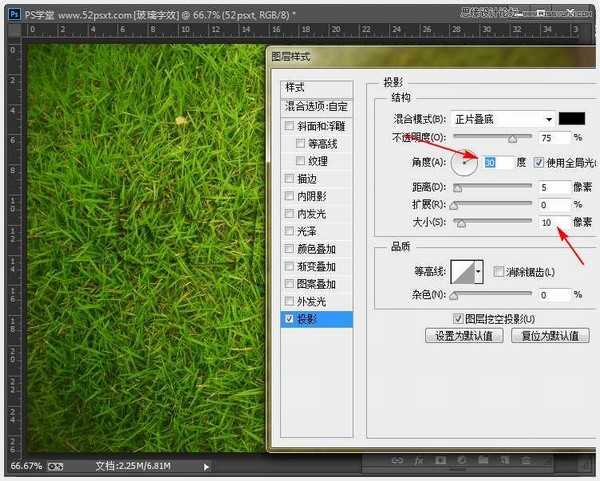Enable the 斜面和浮雕 checkbox

click(290, 126)
